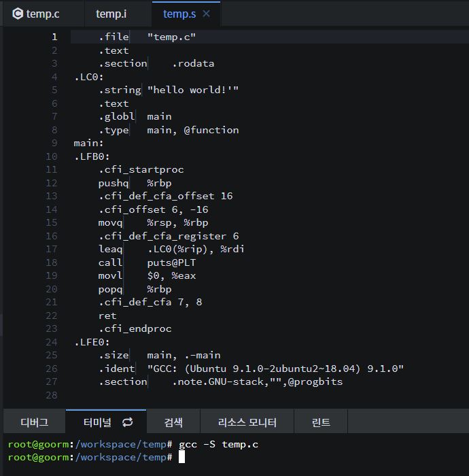Click the .cfi_offset 6, -16 line
The image size is (469, 476).
pyautogui.click(x=153, y=209)
